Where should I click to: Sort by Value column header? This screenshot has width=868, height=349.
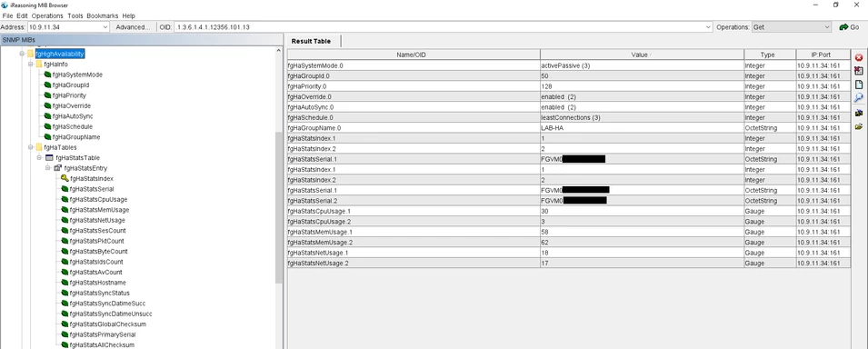point(643,55)
